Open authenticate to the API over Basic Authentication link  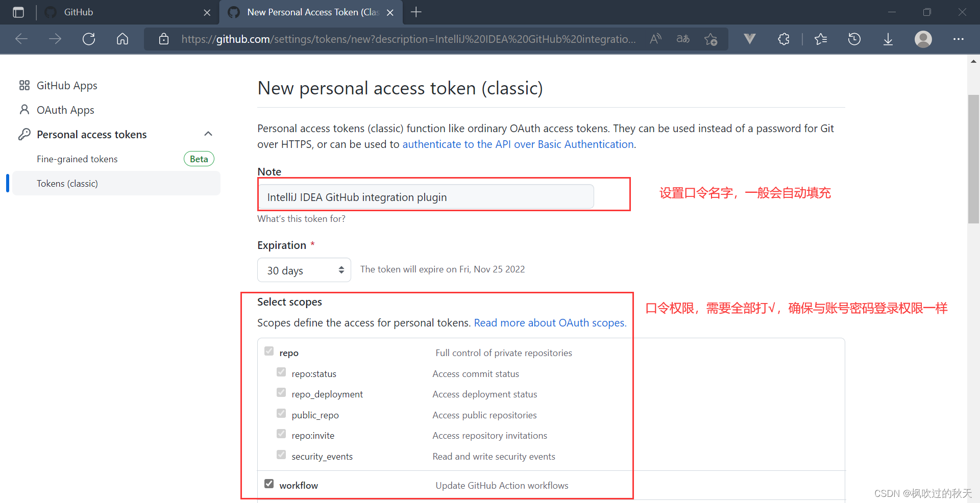pos(518,144)
